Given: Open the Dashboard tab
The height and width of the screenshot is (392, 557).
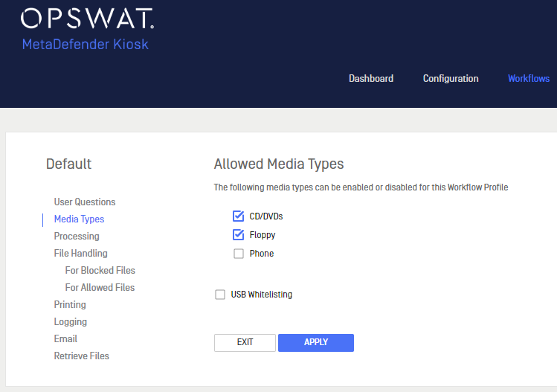Looking at the screenshot, I should (x=371, y=79).
